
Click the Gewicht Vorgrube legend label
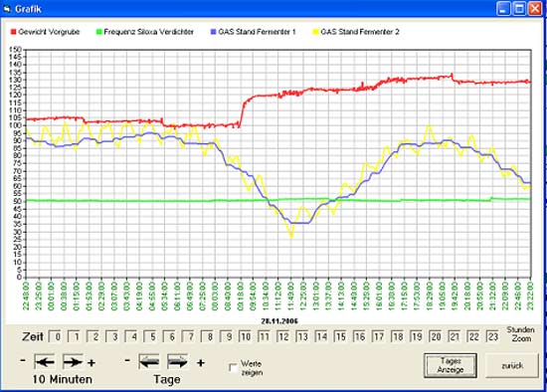pyautogui.click(x=49, y=32)
